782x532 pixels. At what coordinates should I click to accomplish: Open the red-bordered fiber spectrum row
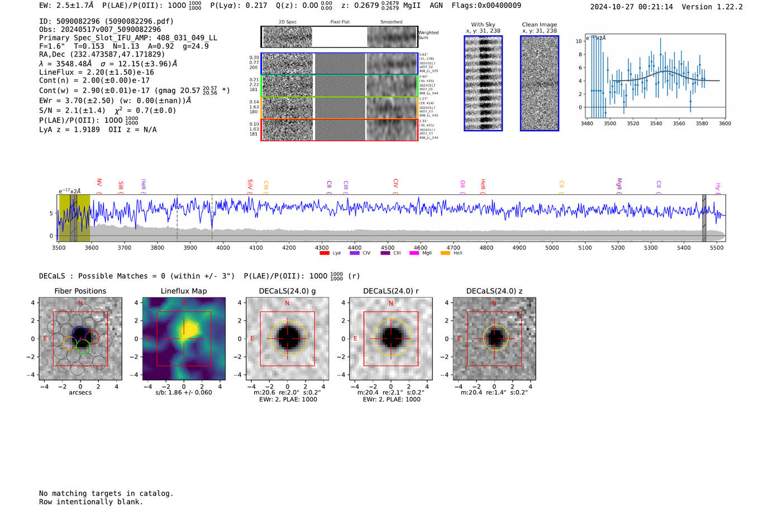(340, 130)
